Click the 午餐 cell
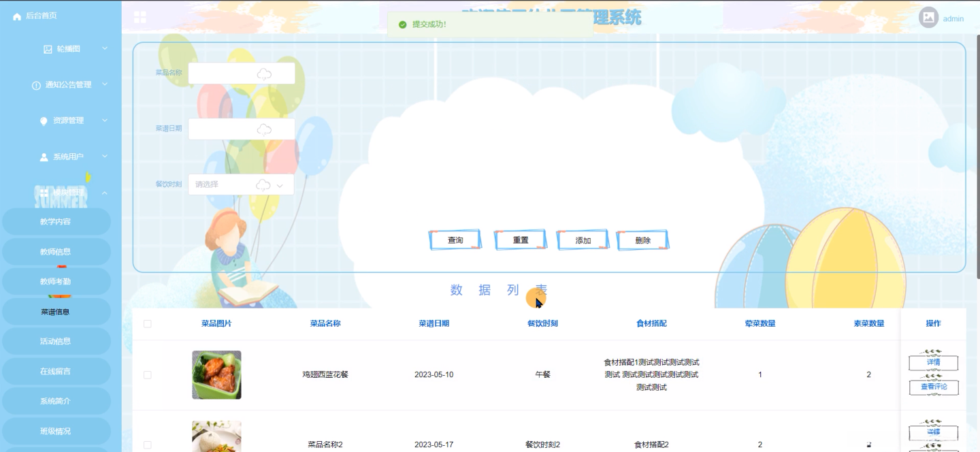 pyautogui.click(x=542, y=375)
